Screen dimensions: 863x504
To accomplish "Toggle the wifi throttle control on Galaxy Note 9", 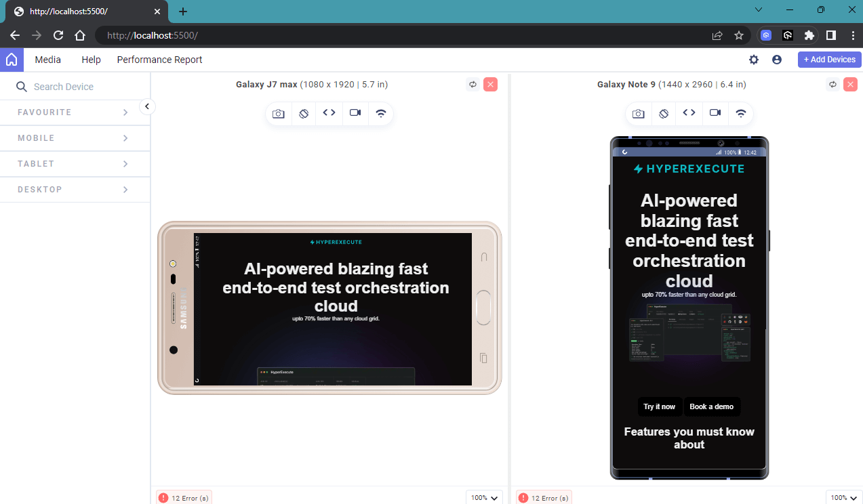I will click(x=740, y=113).
